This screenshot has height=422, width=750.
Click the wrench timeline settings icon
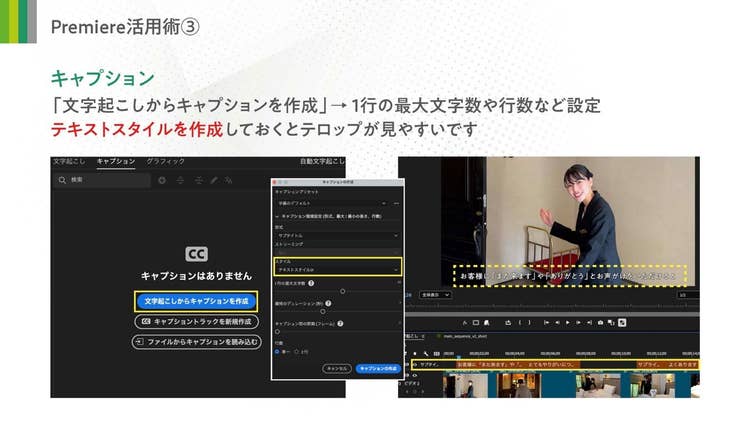point(426,354)
